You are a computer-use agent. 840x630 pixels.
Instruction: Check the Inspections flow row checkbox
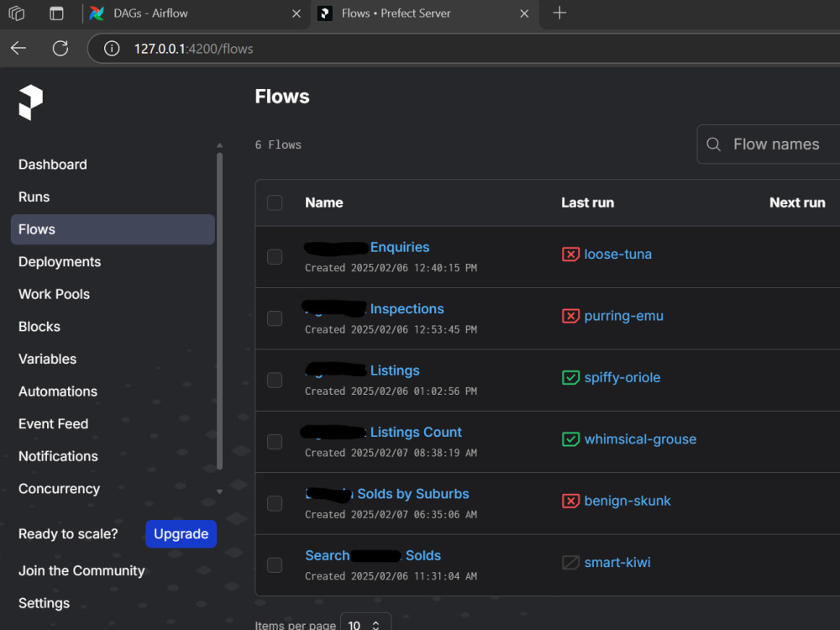click(275, 318)
